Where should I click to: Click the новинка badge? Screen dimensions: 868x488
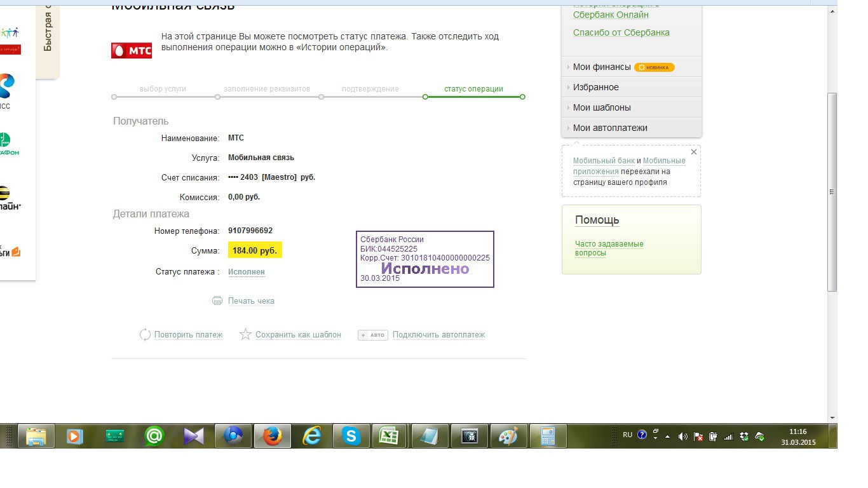pos(654,67)
